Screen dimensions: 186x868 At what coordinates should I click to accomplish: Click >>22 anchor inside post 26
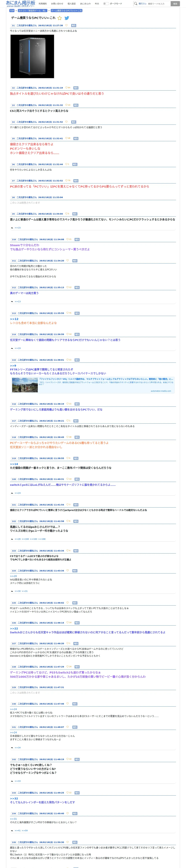(x=14, y=629)
